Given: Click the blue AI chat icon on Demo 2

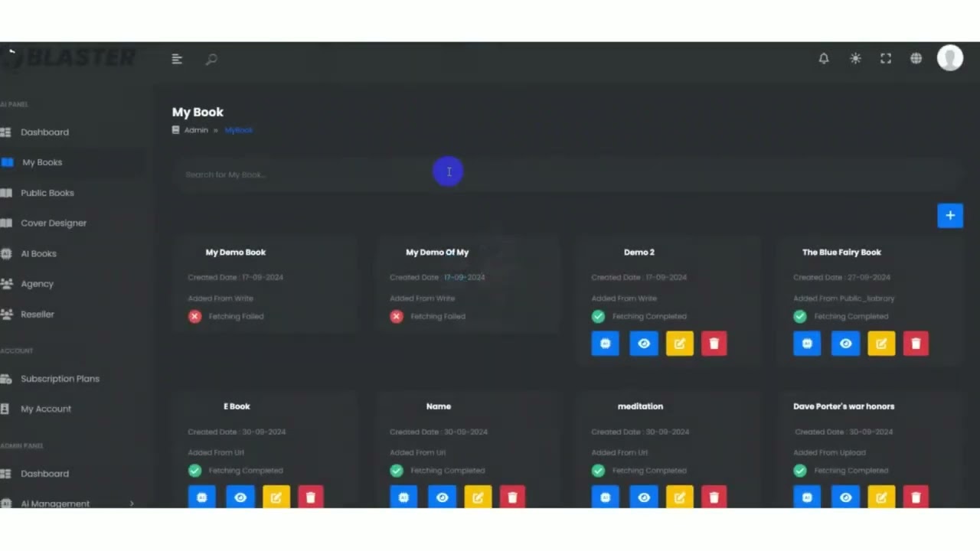Looking at the screenshot, I should [x=605, y=344].
